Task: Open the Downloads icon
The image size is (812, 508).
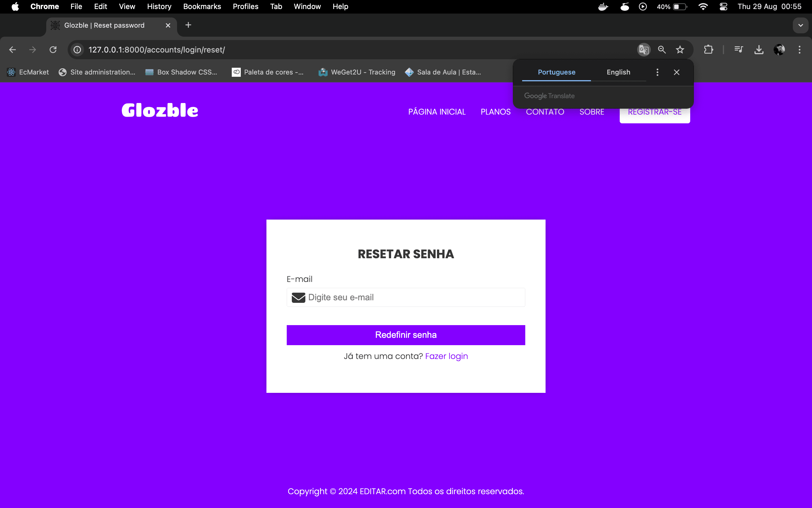Action: [x=759, y=50]
